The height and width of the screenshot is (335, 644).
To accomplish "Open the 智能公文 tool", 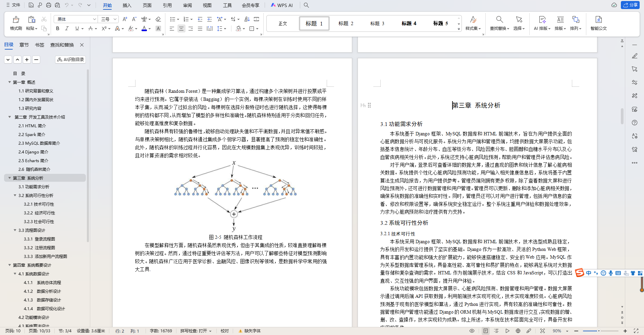I will point(599,23).
